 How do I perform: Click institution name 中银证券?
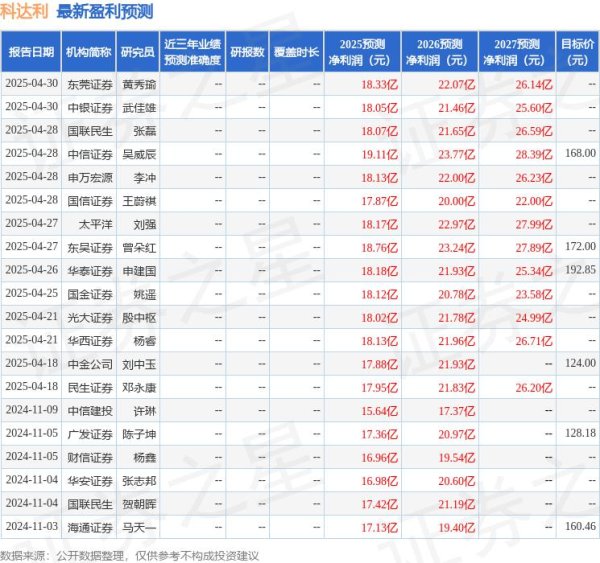coord(90,108)
